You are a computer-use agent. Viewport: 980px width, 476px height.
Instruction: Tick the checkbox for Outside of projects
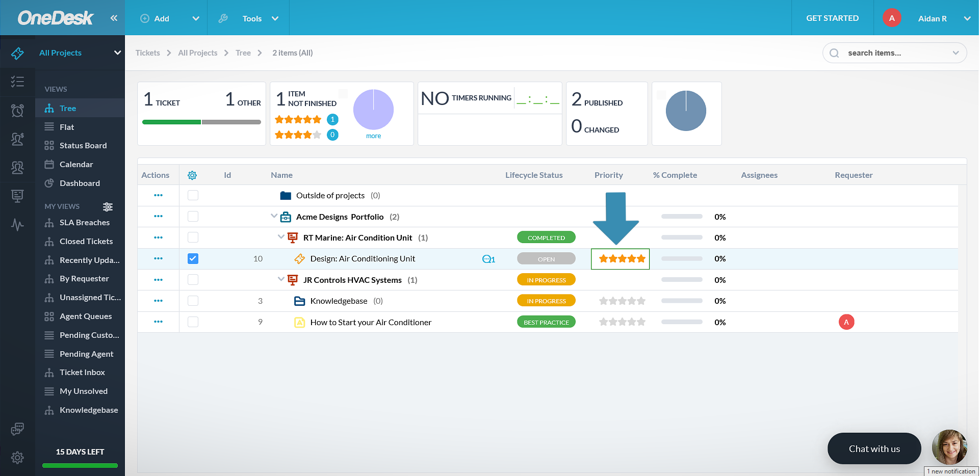click(193, 195)
